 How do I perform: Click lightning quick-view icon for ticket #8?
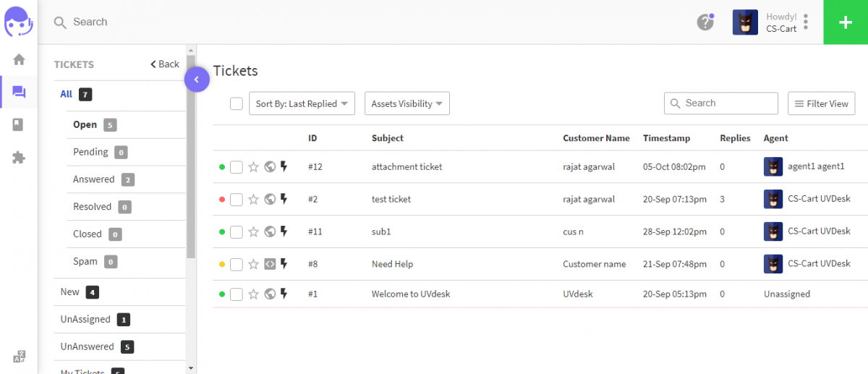284,265
